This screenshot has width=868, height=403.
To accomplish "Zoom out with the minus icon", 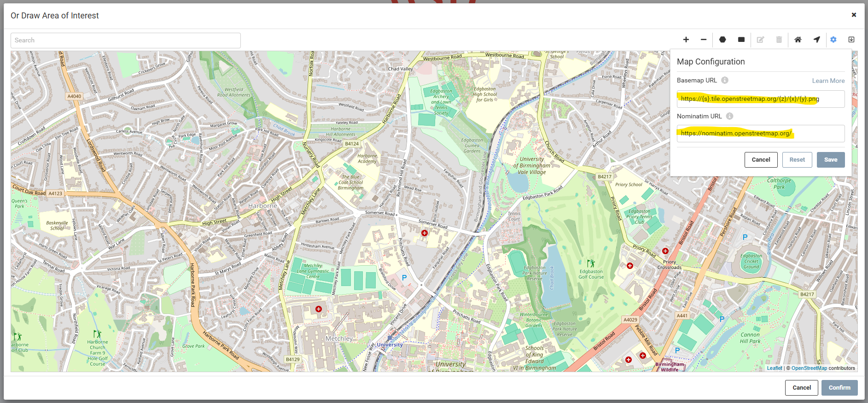I will point(704,40).
